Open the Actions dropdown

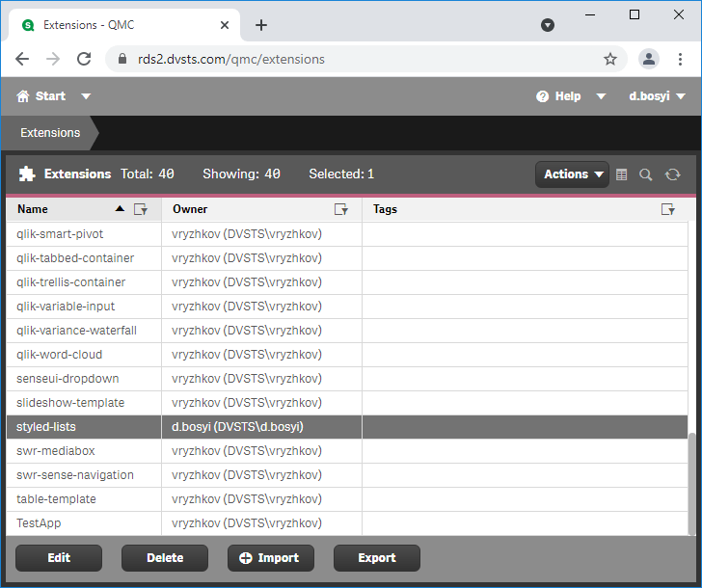pyautogui.click(x=572, y=174)
